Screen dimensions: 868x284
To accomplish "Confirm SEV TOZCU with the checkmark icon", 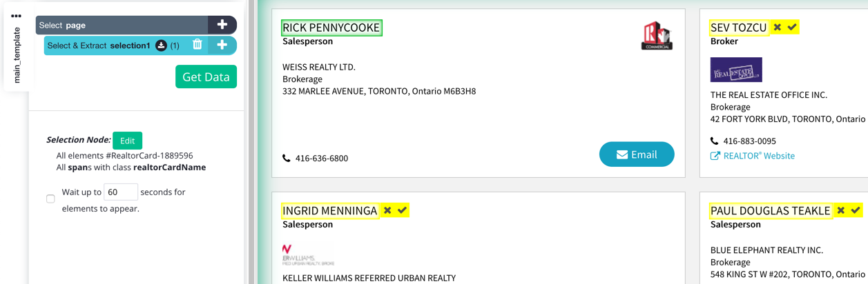I will point(792,28).
